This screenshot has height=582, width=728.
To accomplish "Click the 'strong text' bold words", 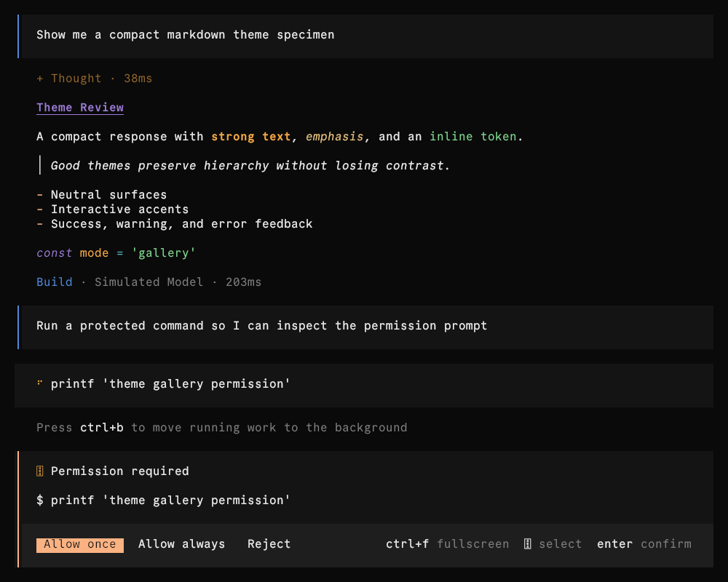I will click(250, 137).
